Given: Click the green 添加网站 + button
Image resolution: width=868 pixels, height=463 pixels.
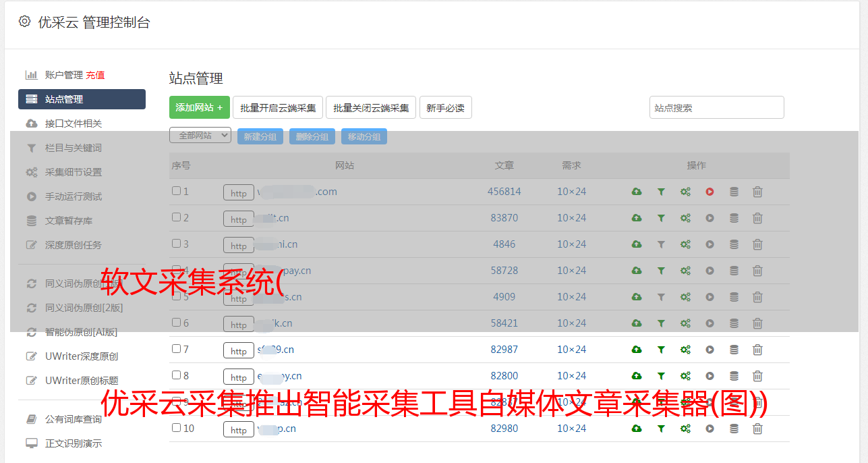Looking at the screenshot, I should (200, 107).
